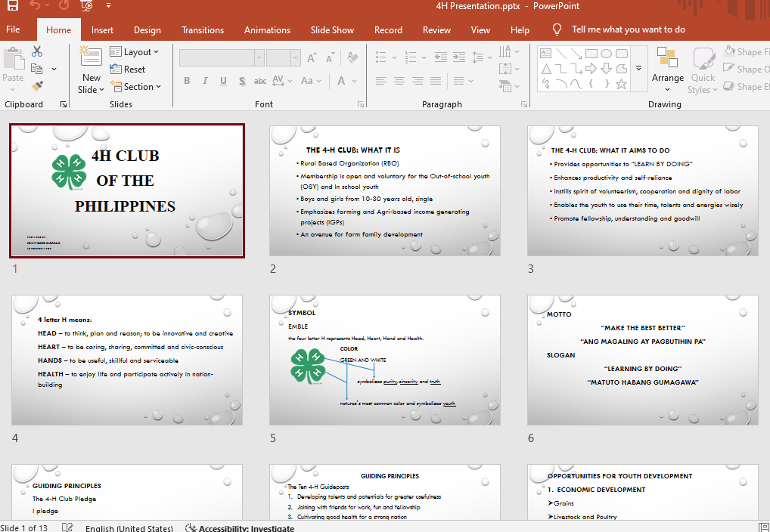This screenshot has width=770, height=532.
Task: Open the font name combo box
Action: pyautogui.click(x=222, y=57)
